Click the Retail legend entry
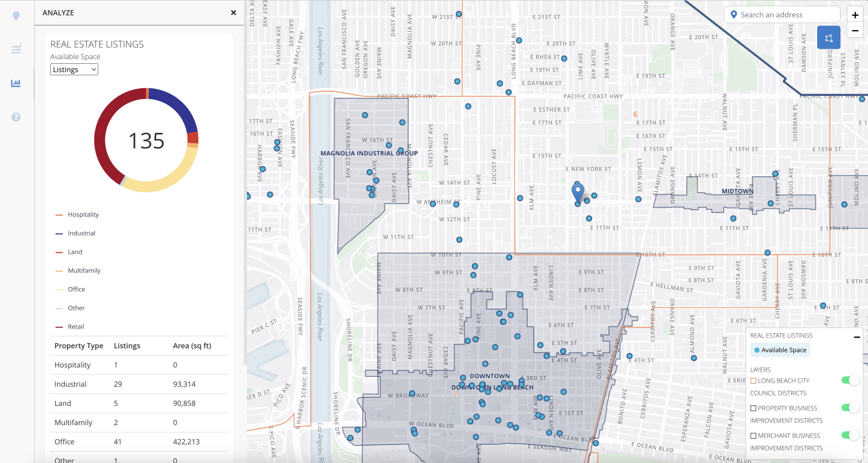868x463 pixels. (x=70, y=326)
